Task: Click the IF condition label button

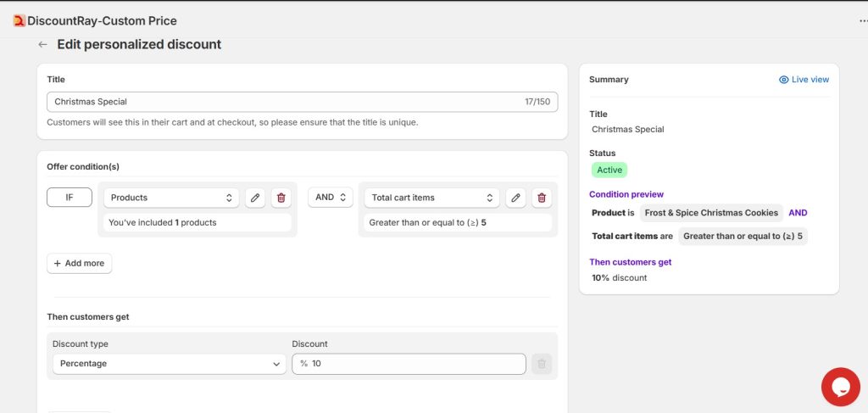Action: 70,198
